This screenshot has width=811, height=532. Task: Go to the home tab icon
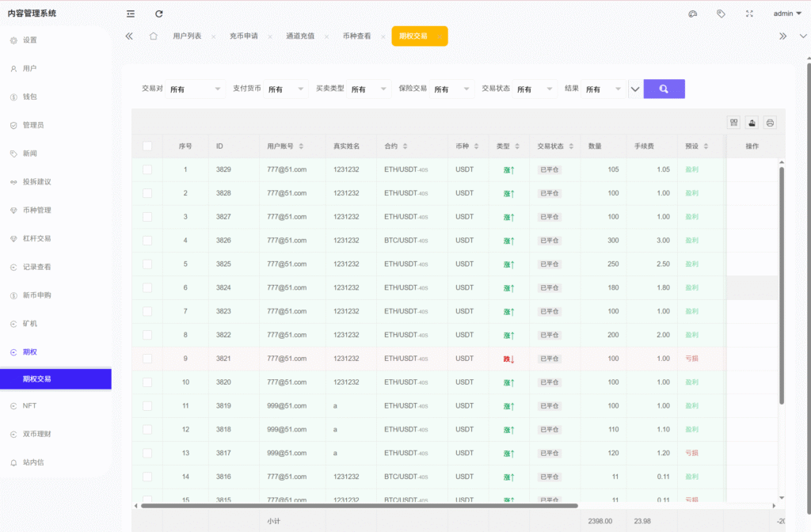[153, 36]
